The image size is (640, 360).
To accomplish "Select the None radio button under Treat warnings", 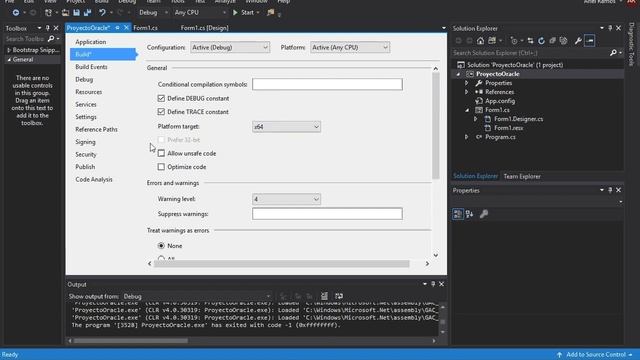I will click(161, 246).
